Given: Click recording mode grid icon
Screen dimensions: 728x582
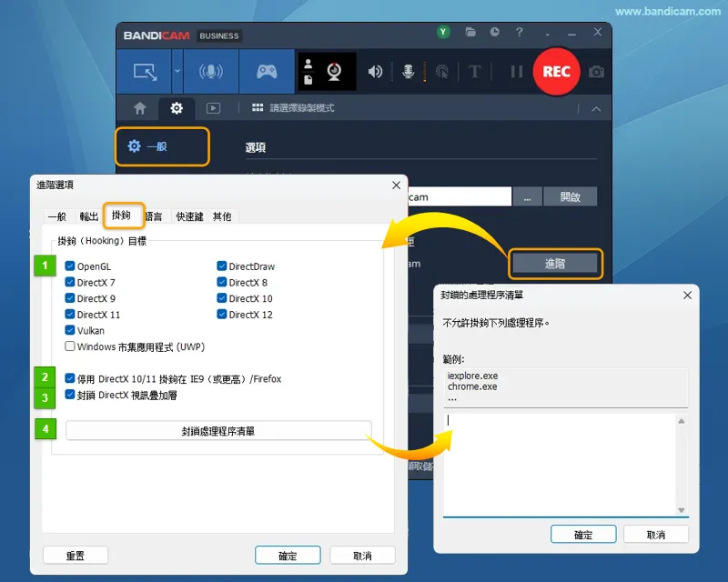Looking at the screenshot, I should (x=258, y=107).
